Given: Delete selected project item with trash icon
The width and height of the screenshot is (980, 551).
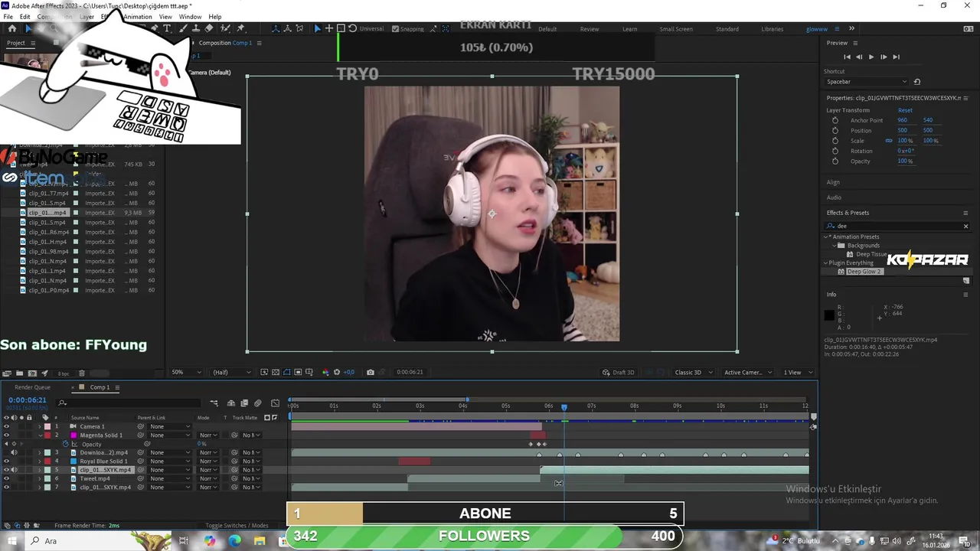Looking at the screenshot, I should (82, 373).
